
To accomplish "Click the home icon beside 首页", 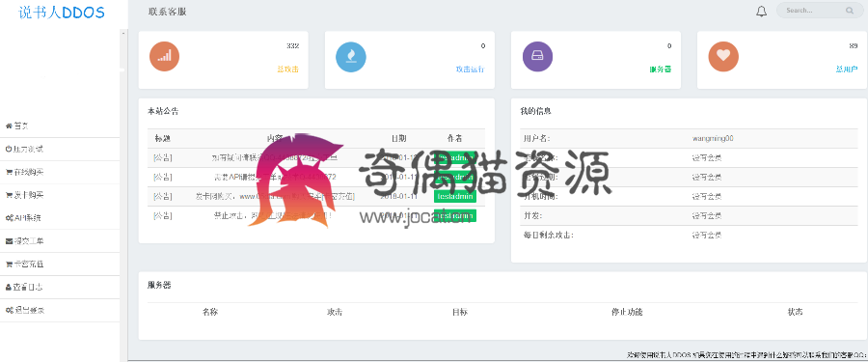I will (9, 126).
